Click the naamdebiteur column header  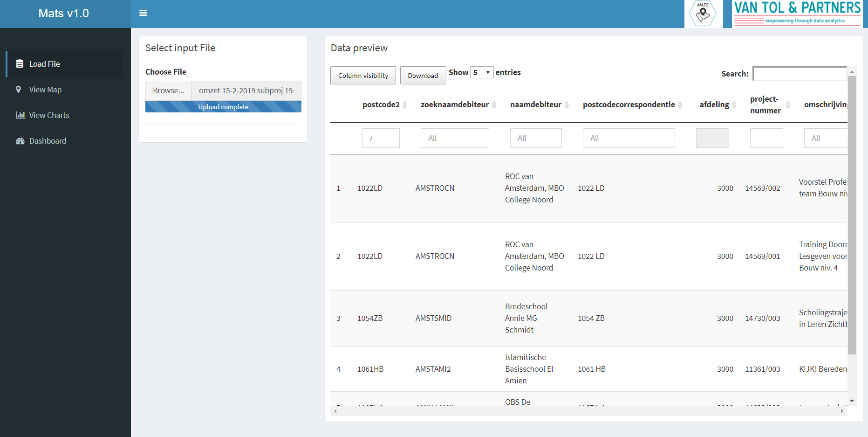(536, 104)
